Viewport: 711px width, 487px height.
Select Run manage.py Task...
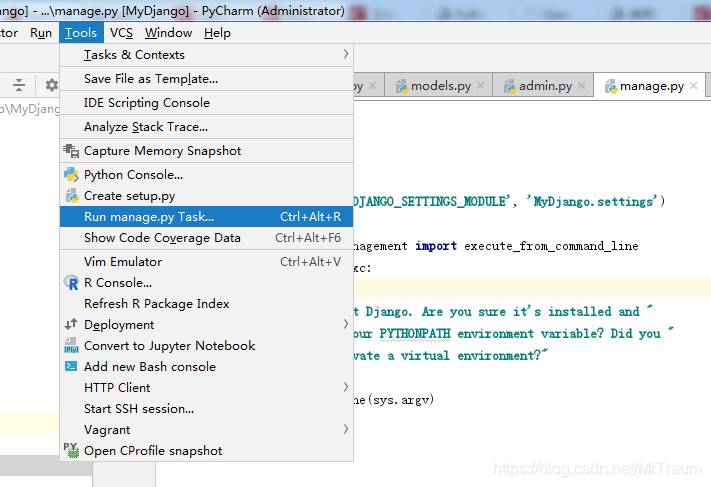[x=206, y=217]
